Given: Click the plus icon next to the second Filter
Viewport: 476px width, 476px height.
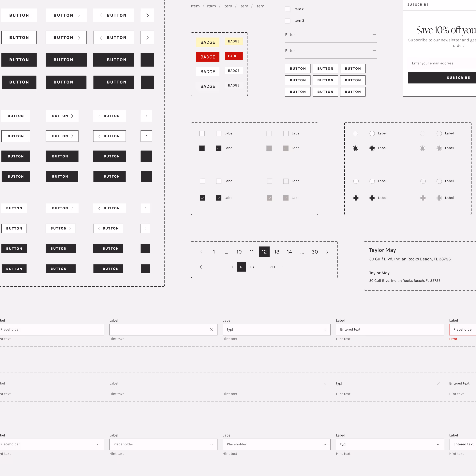Looking at the screenshot, I should point(374,51).
